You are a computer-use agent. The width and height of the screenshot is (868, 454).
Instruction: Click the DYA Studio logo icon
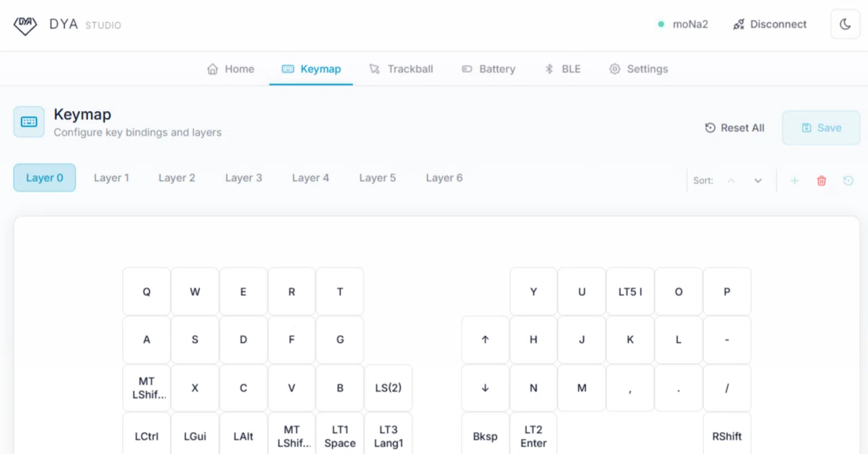coord(25,25)
